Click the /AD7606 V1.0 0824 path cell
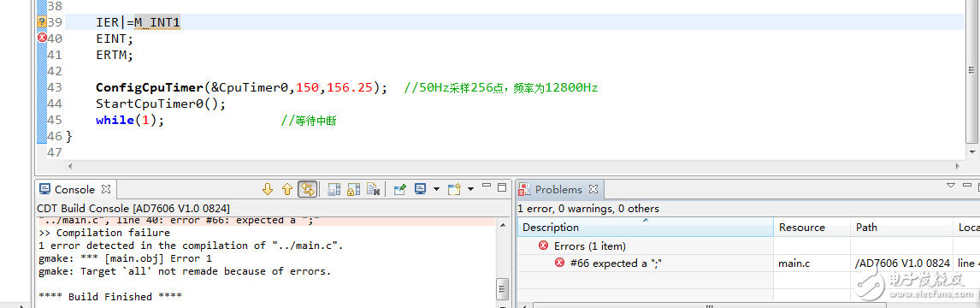Image resolution: width=980 pixels, height=308 pixels. [902, 263]
